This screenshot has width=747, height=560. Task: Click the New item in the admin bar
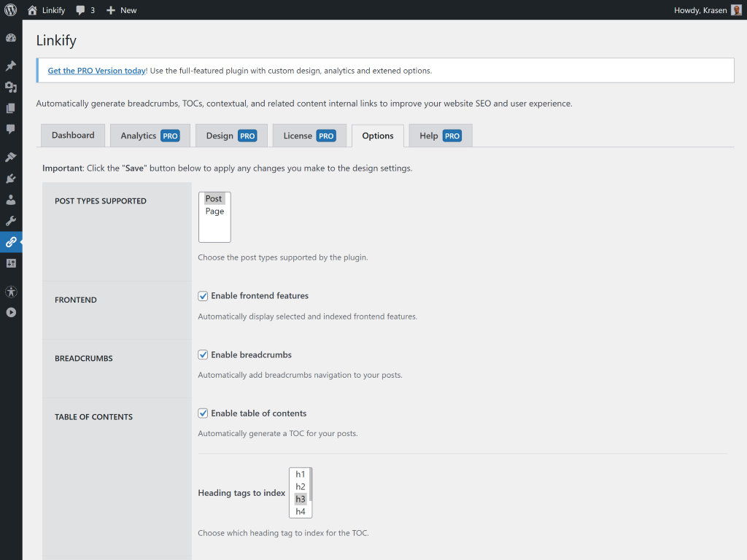click(x=121, y=9)
